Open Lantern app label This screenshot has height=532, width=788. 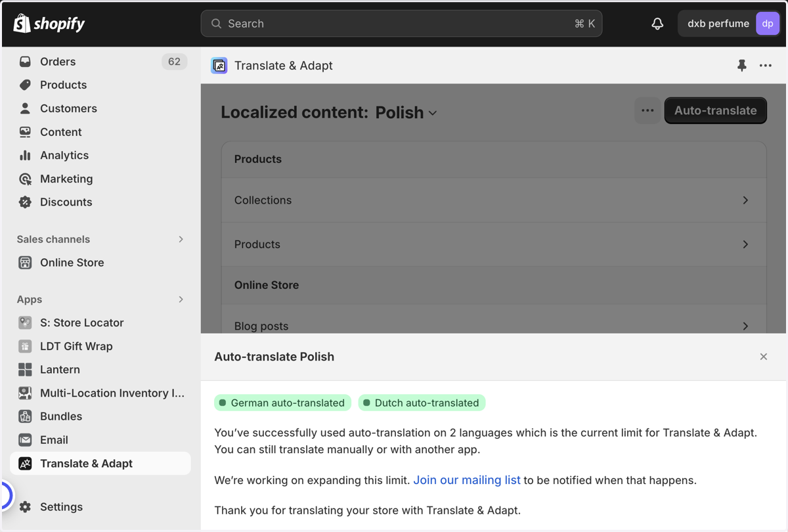(60, 370)
